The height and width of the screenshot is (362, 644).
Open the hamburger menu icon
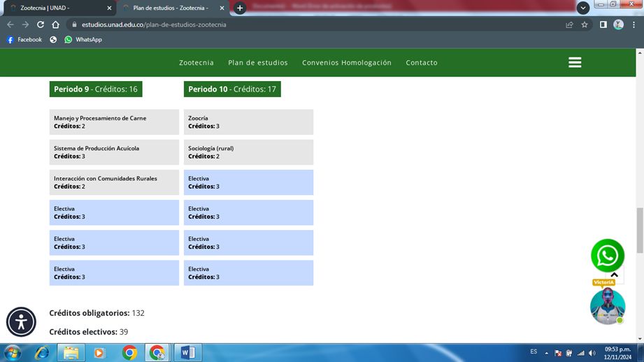click(575, 62)
